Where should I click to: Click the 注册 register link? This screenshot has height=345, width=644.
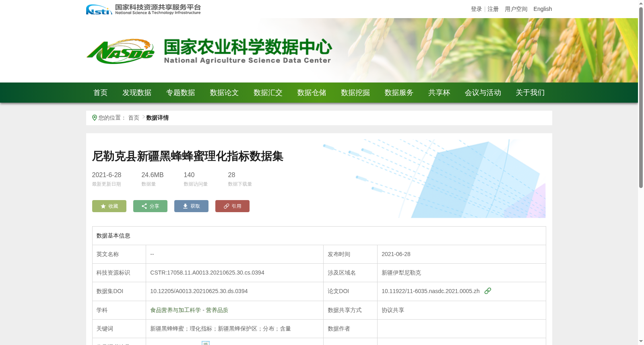(493, 9)
